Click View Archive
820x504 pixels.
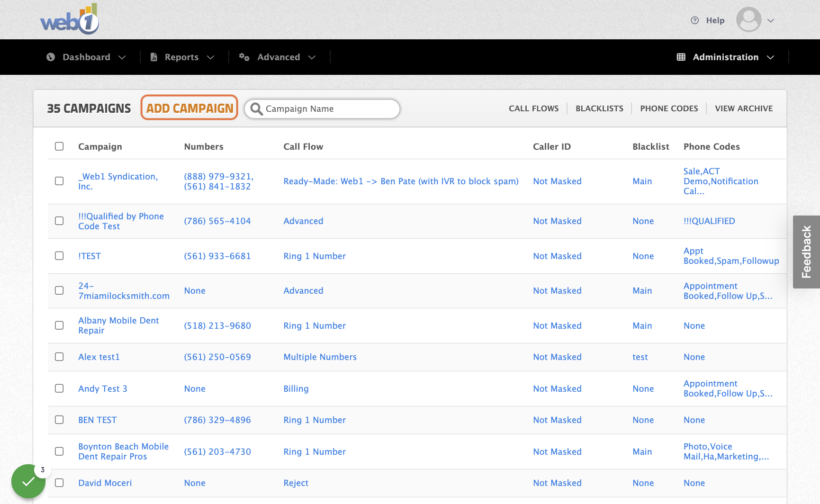(744, 108)
